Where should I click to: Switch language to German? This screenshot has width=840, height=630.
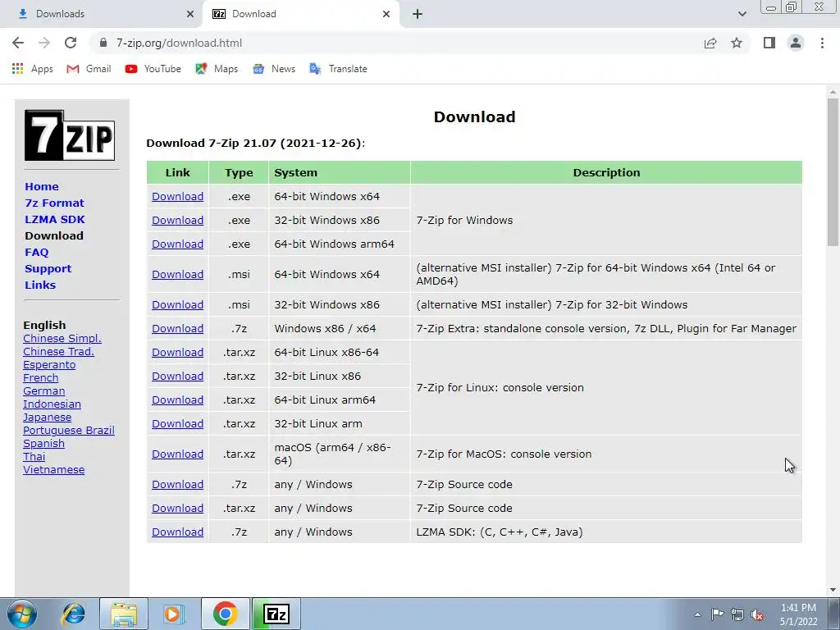[44, 391]
